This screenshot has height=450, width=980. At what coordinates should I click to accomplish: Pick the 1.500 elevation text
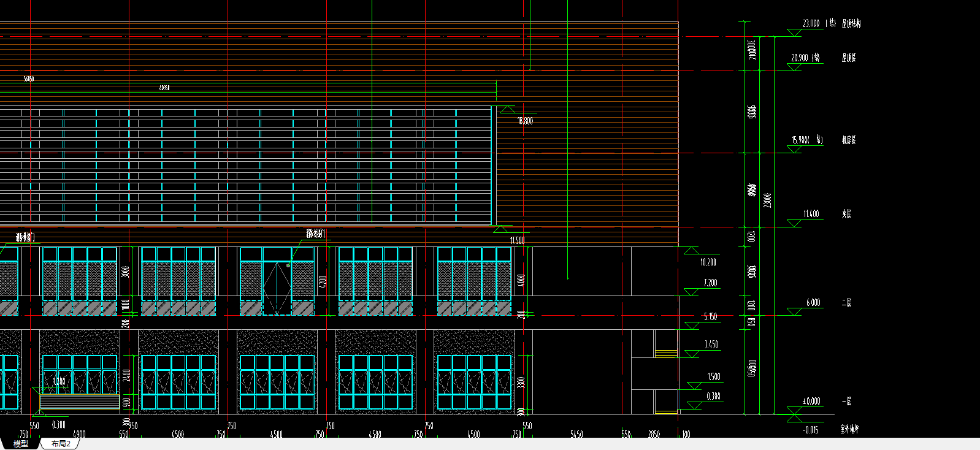[713, 376]
